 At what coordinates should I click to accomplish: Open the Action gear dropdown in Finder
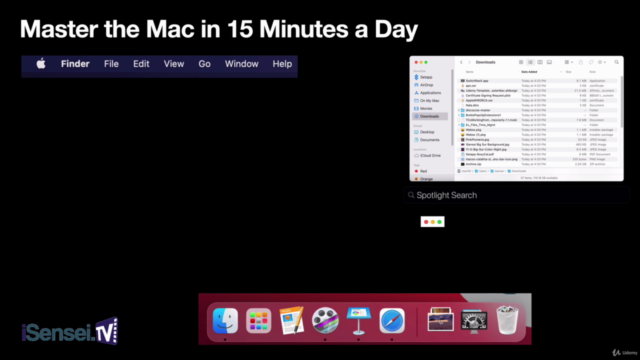tap(602, 62)
